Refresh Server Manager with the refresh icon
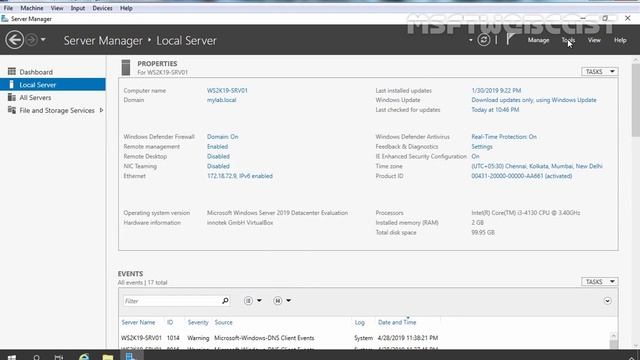Screen dimensions: 640x360 click(484, 40)
